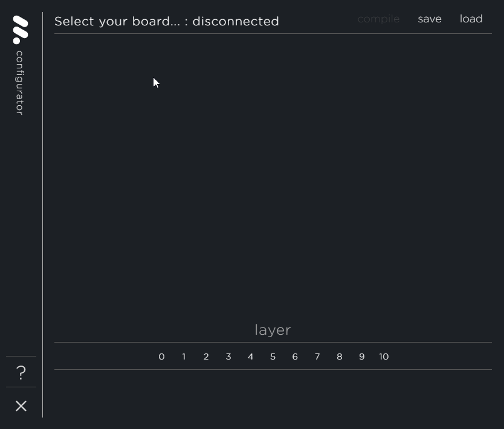Switch to layer 3
Screen dimensions: 504x429
pos(228,356)
